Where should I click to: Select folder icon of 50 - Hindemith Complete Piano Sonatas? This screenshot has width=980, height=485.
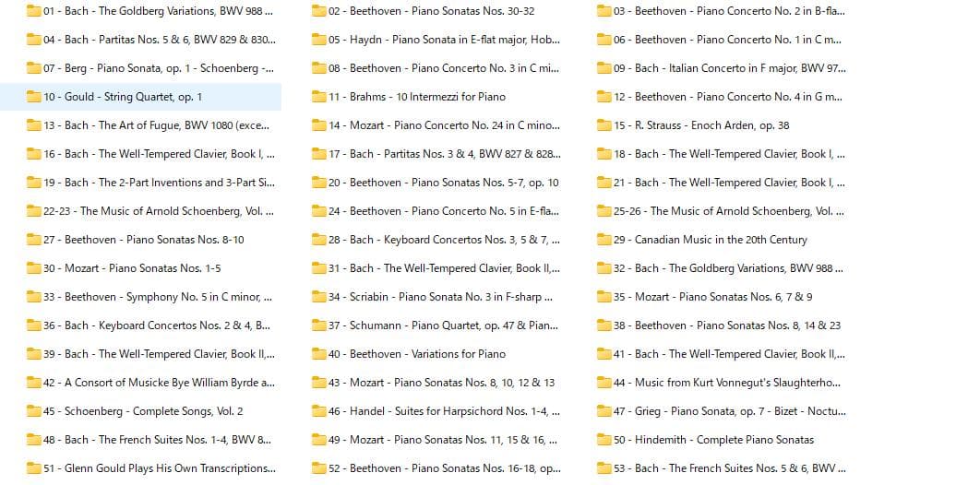click(x=604, y=440)
